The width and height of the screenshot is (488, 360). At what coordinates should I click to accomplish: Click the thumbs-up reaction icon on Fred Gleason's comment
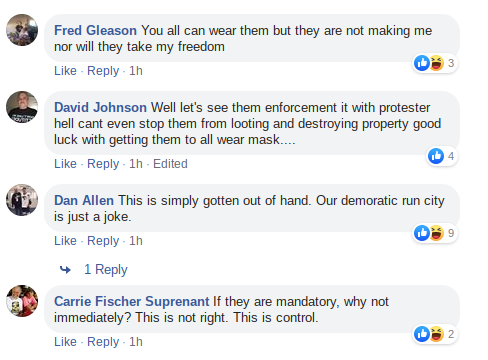pyautogui.click(x=422, y=63)
